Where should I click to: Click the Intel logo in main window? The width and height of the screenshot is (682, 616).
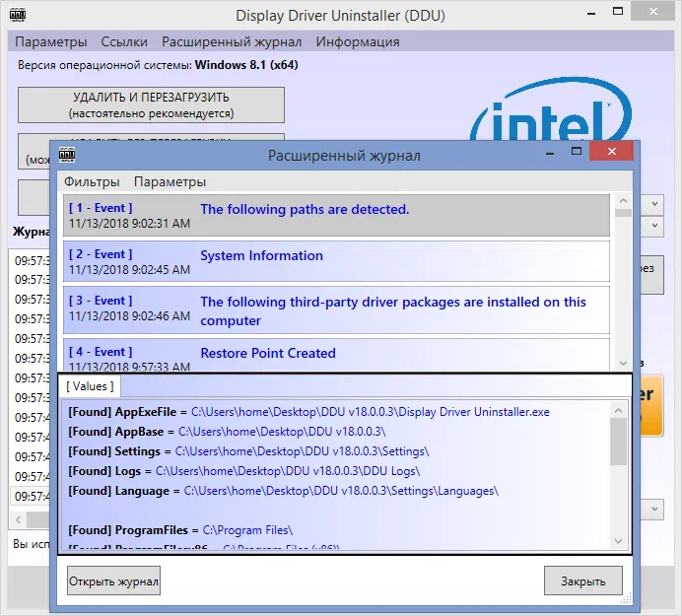coord(551,109)
